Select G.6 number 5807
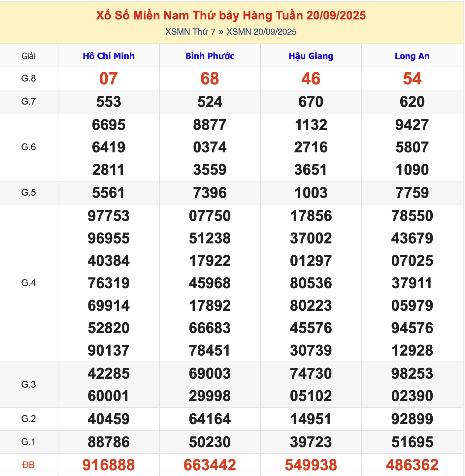 (x=412, y=147)
